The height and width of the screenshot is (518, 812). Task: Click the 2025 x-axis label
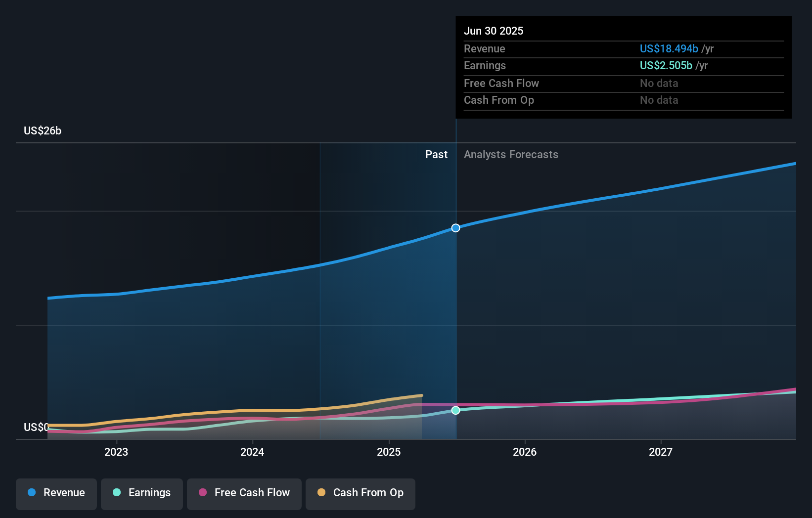389,452
